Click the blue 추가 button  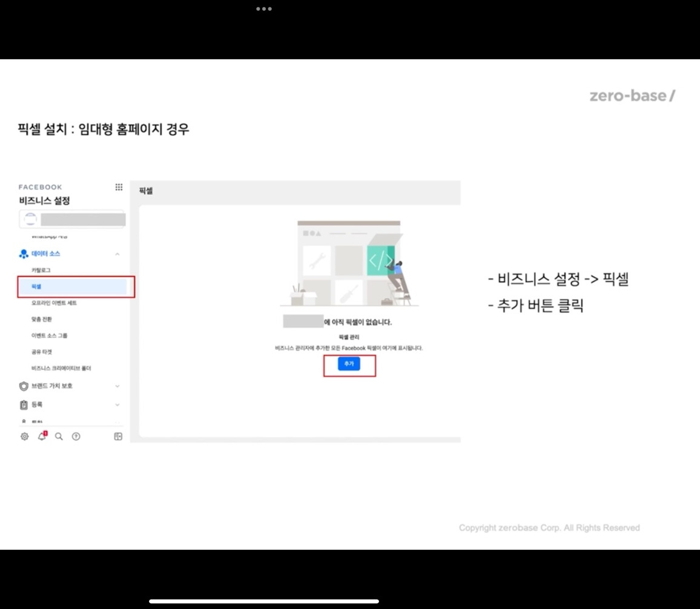pyautogui.click(x=349, y=364)
